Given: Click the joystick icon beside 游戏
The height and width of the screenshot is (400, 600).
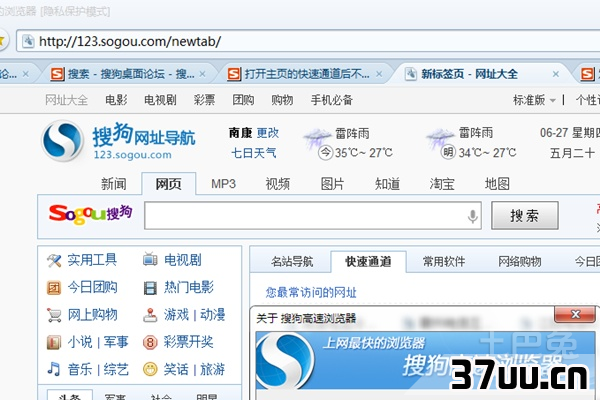Looking at the screenshot, I should click(150, 315).
